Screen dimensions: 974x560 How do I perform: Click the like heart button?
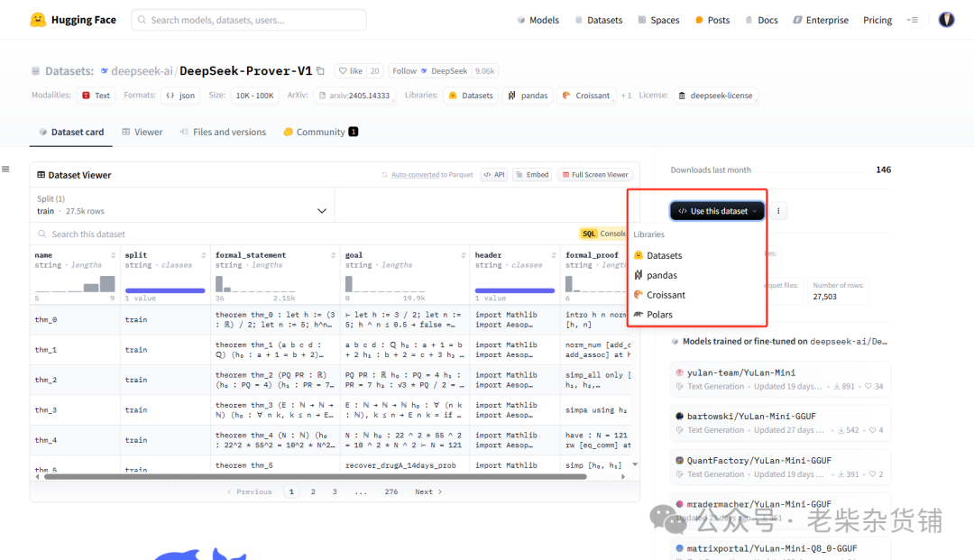350,70
